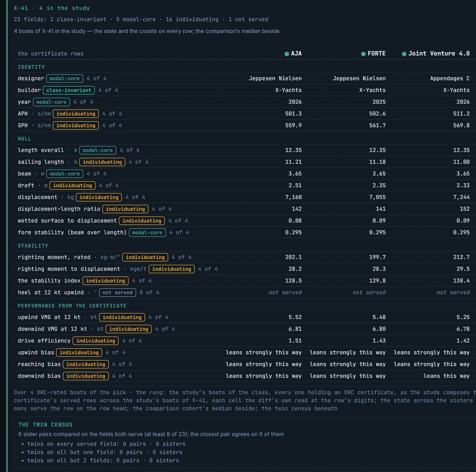Click displacement value 7,160
Screen dimensions: 476x472
coord(293,197)
